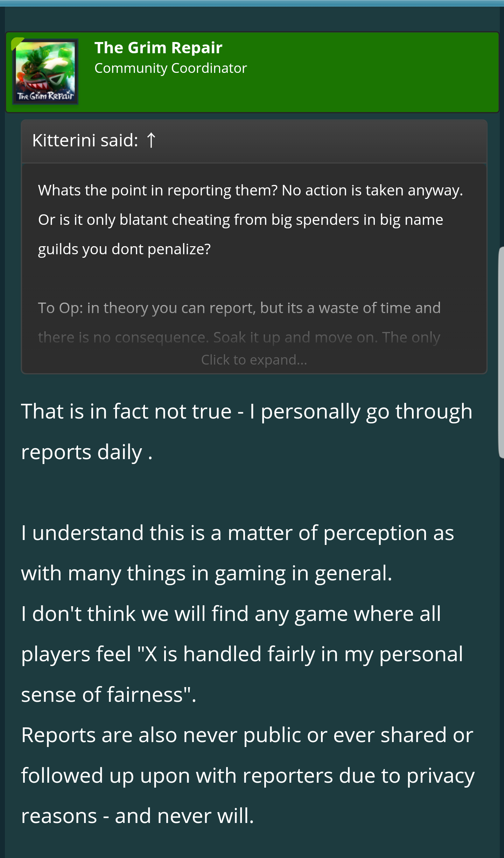Click the text "reports daily ."
Screen dimensions: 504x858
(x=87, y=452)
